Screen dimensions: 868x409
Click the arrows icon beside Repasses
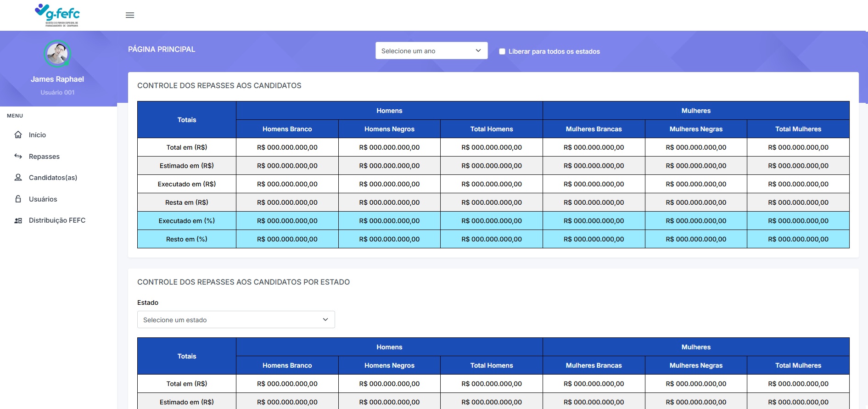(x=18, y=156)
